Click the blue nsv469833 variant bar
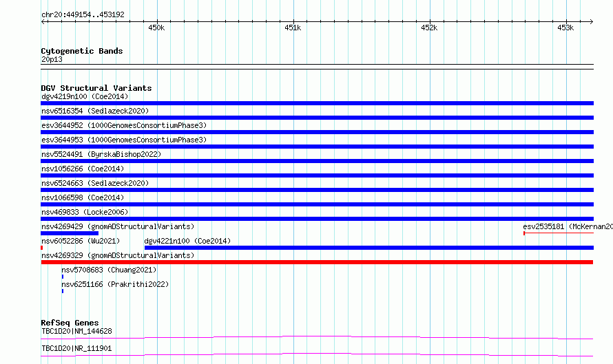 (317, 219)
